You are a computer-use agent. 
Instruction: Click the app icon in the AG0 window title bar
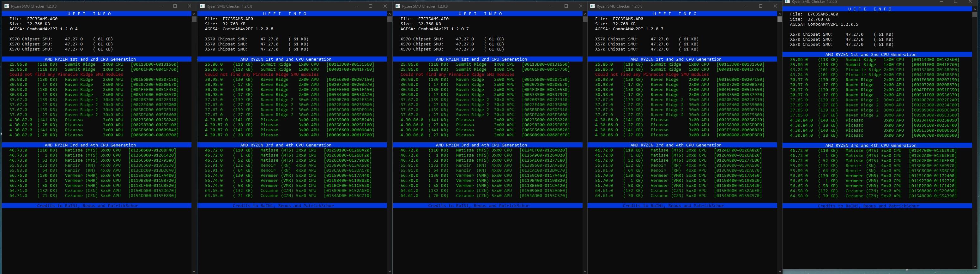click(x=6, y=6)
